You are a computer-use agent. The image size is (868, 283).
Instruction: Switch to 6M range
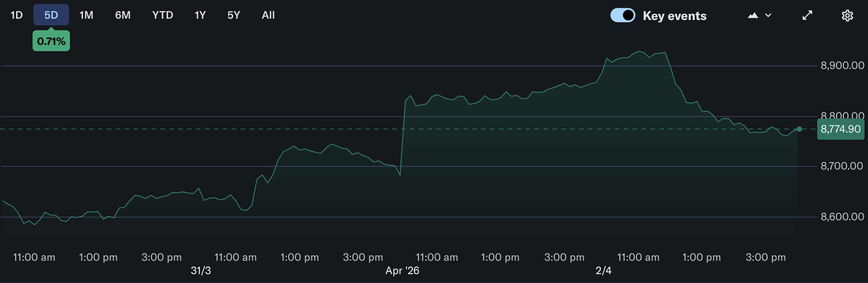123,15
